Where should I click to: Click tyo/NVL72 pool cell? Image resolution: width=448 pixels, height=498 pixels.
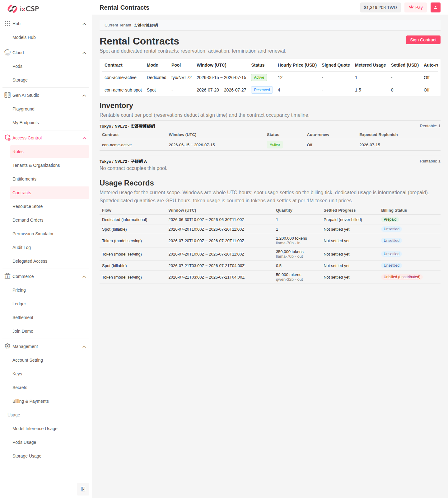coord(181,78)
